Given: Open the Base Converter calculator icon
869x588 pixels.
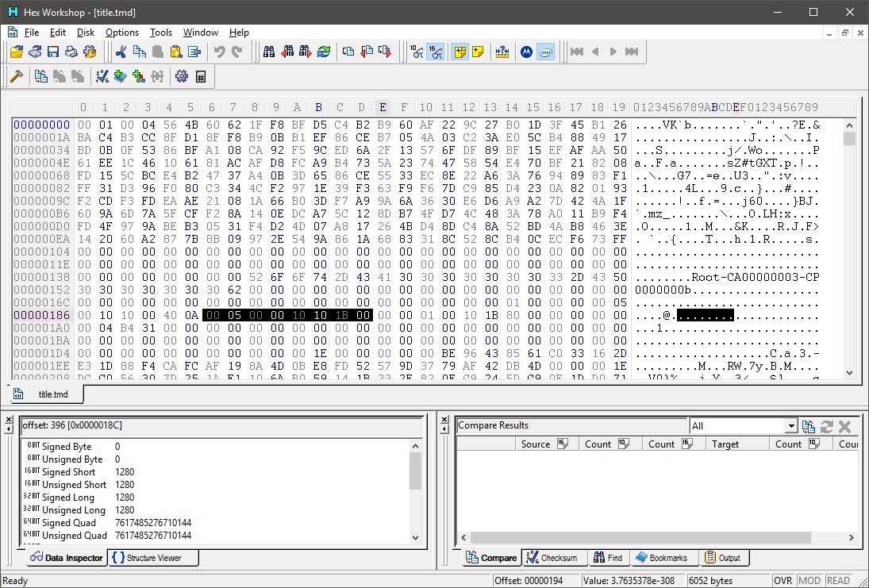Looking at the screenshot, I should 201,76.
